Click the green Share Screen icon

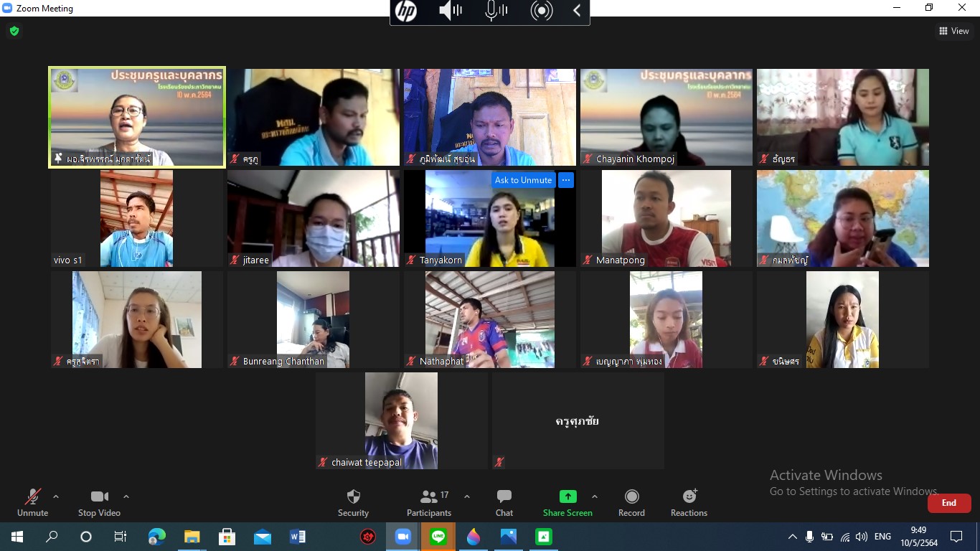tap(567, 496)
